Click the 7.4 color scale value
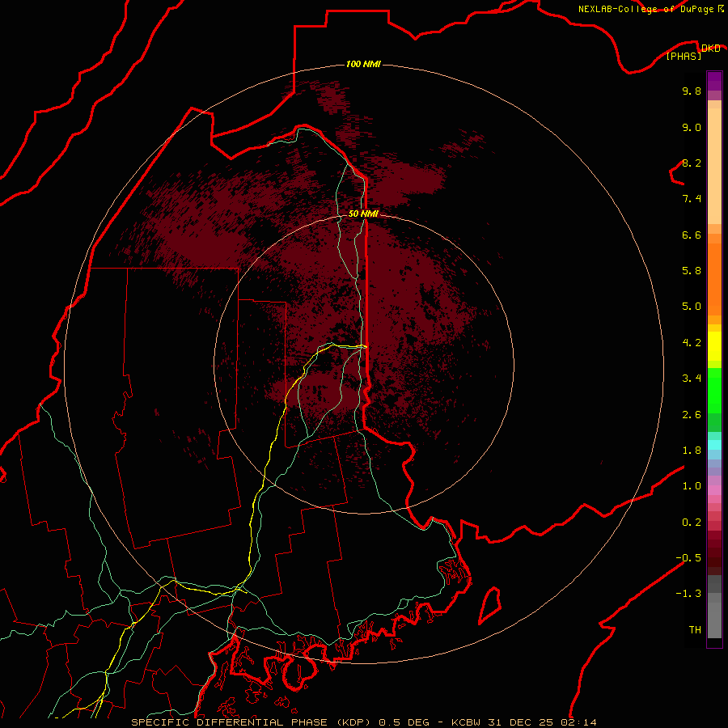728x728 pixels. click(692, 199)
